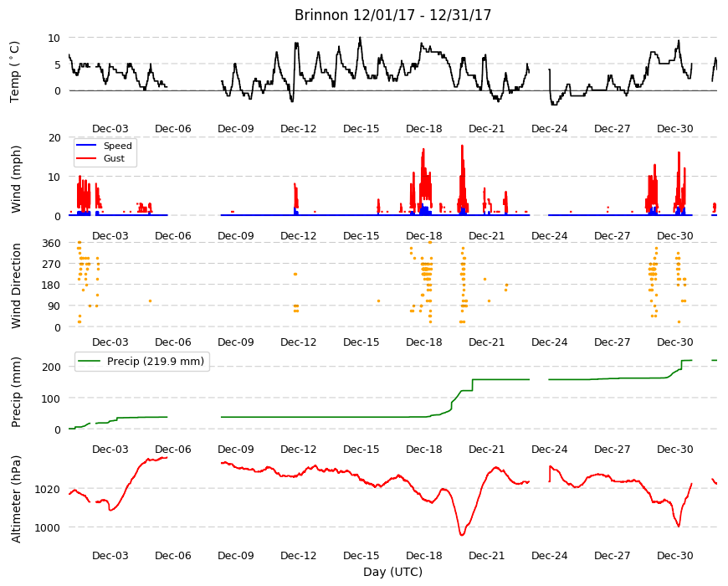Click the 360 tick on wind direction axis
The width and height of the screenshot is (728, 586).
pos(52,244)
